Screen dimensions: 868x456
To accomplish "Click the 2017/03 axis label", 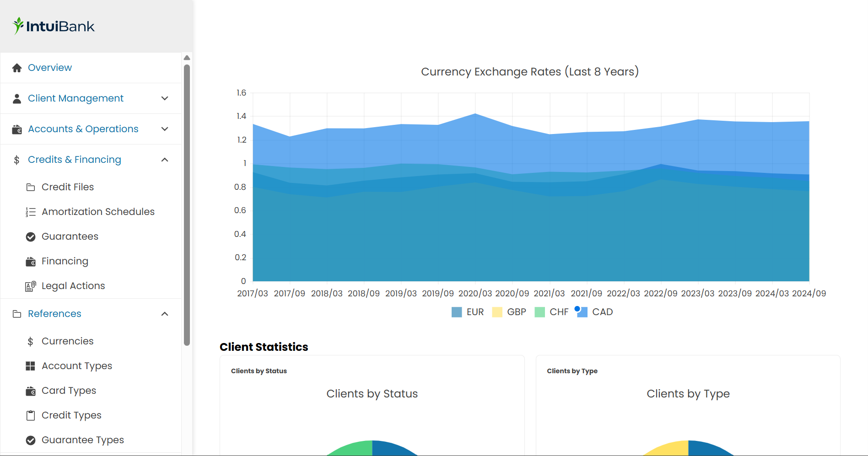I will click(x=253, y=294).
